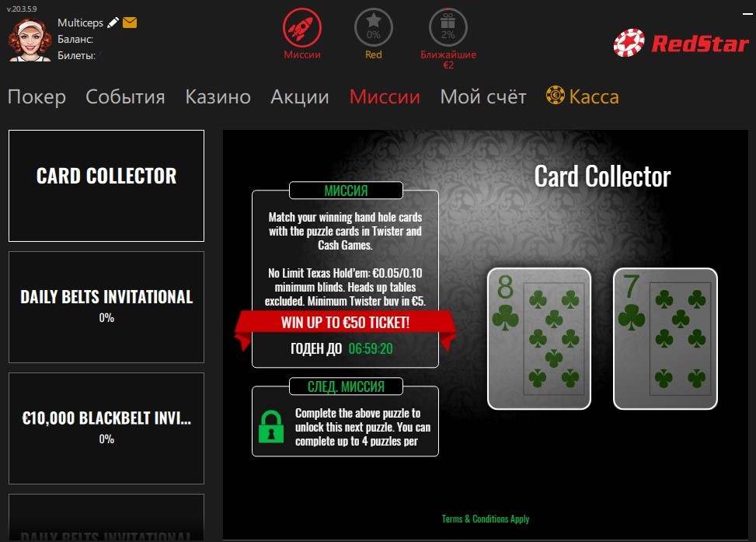The image size is (756, 542).
Task: Open the Daily Belts Invitational mission
Action: coord(106,307)
